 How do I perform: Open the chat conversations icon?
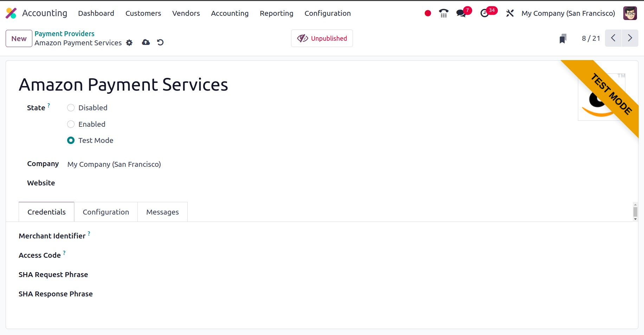[x=461, y=13]
